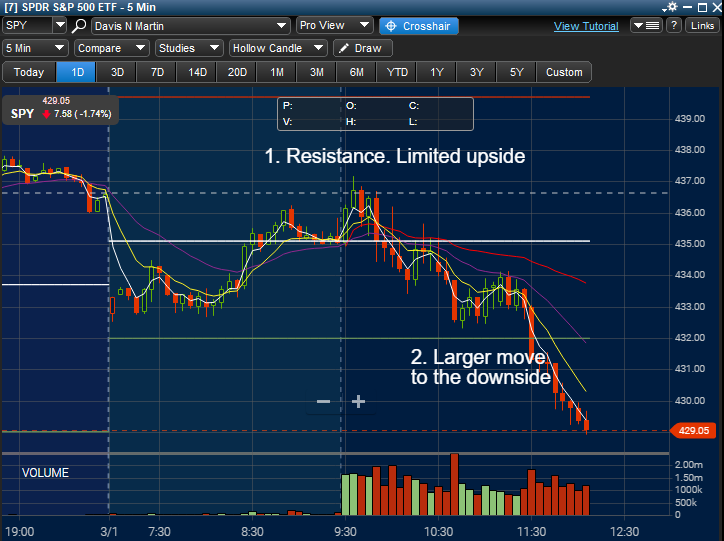
Task: Open the Custom time range
Action: (564, 72)
